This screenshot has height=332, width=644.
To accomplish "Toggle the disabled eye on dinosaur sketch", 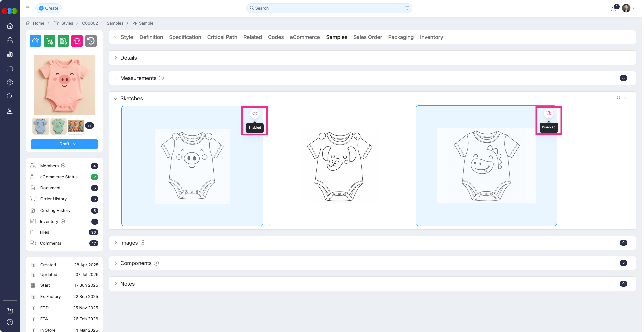I will pyautogui.click(x=549, y=113).
